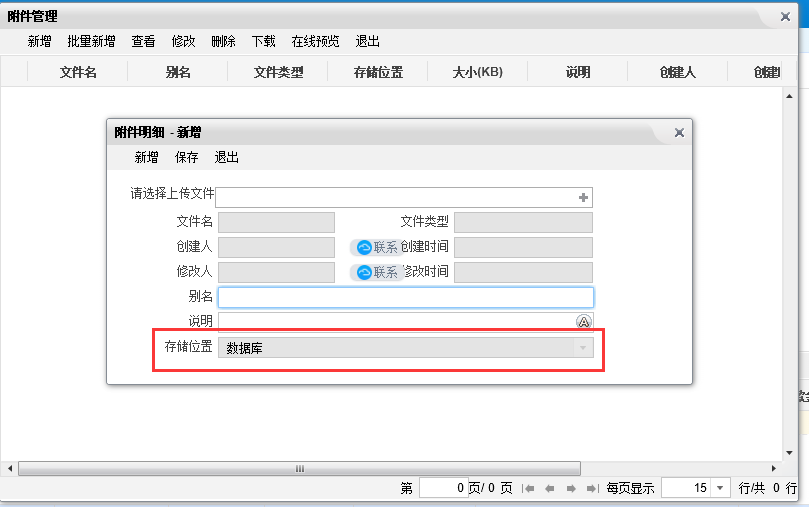This screenshot has height=507, width=809.
Task: Click 退出 in the 附件明细 dialog
Action: 226,157
